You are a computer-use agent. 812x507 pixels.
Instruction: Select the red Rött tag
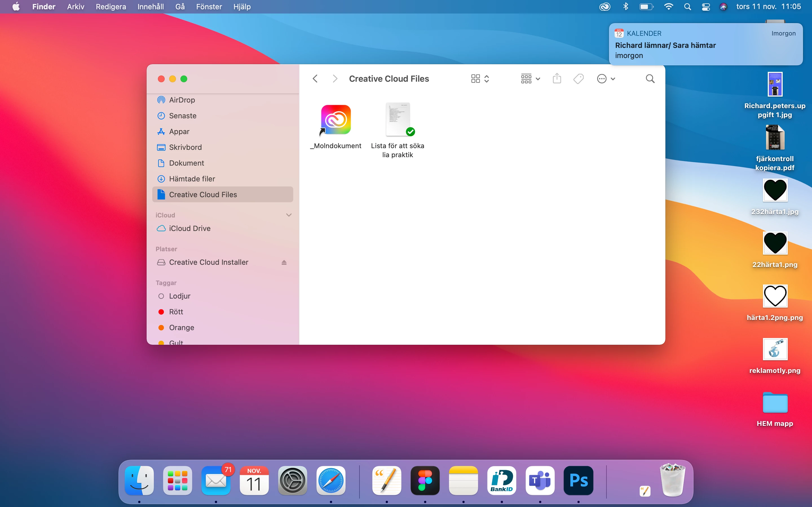click(176, 312)
